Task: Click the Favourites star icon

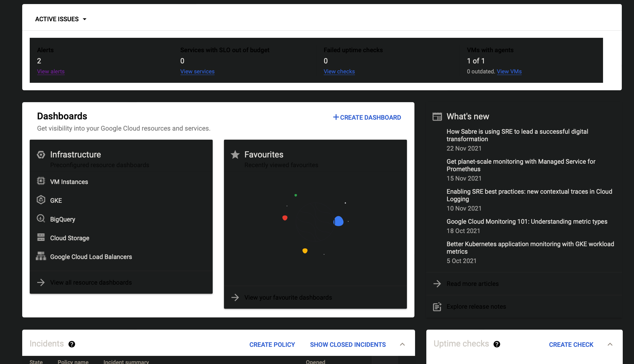Action: (235, 154)
